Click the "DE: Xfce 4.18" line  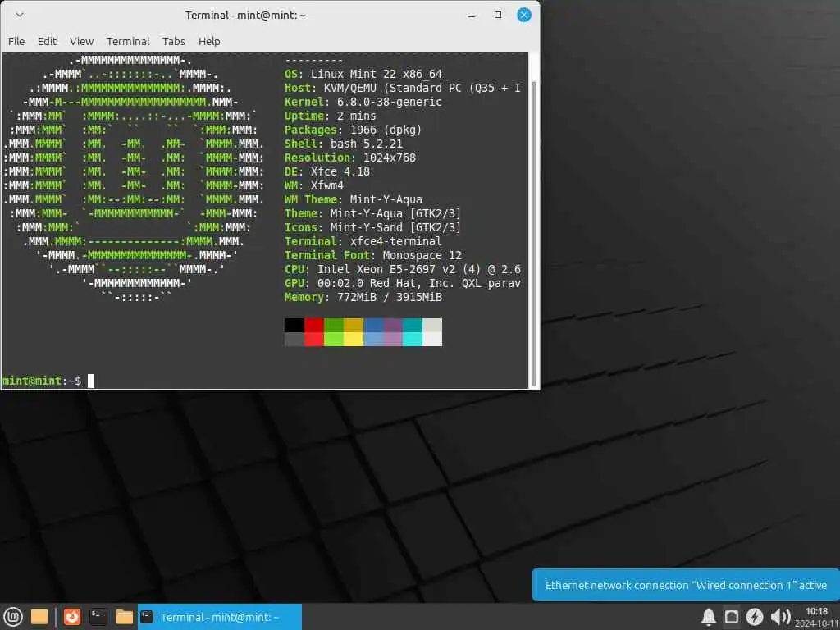tap(326, 171)
